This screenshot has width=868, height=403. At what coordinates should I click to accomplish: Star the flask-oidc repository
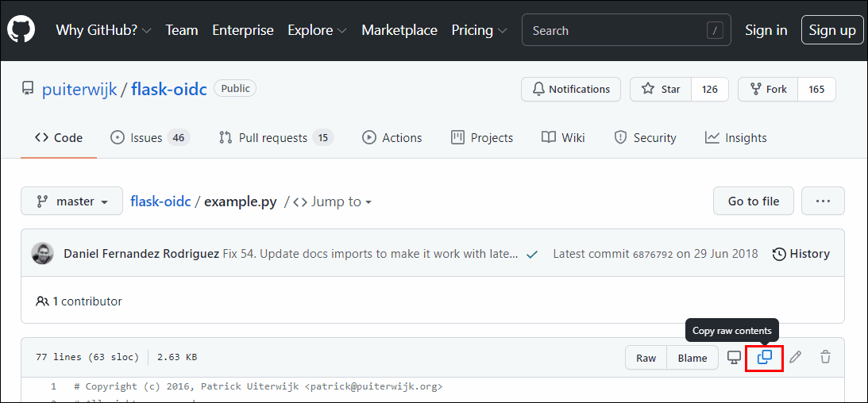pyautogui.click(x=661, y=89)
